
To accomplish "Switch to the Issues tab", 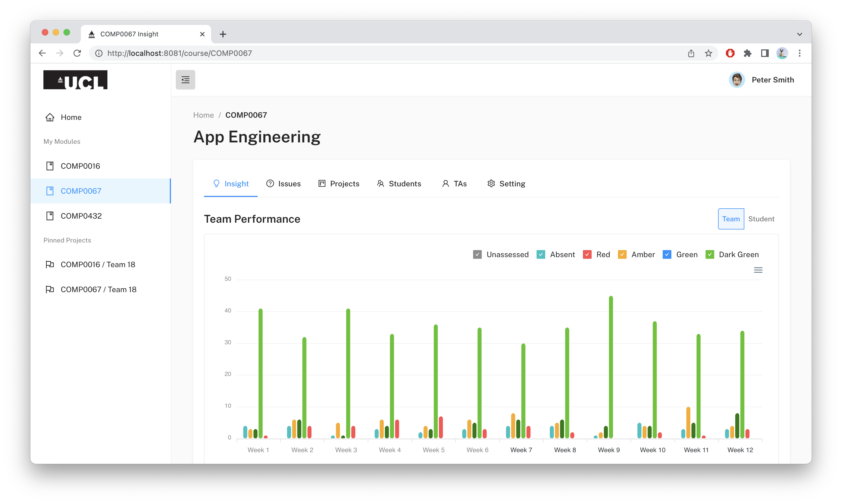I will (x=283, y=184).
